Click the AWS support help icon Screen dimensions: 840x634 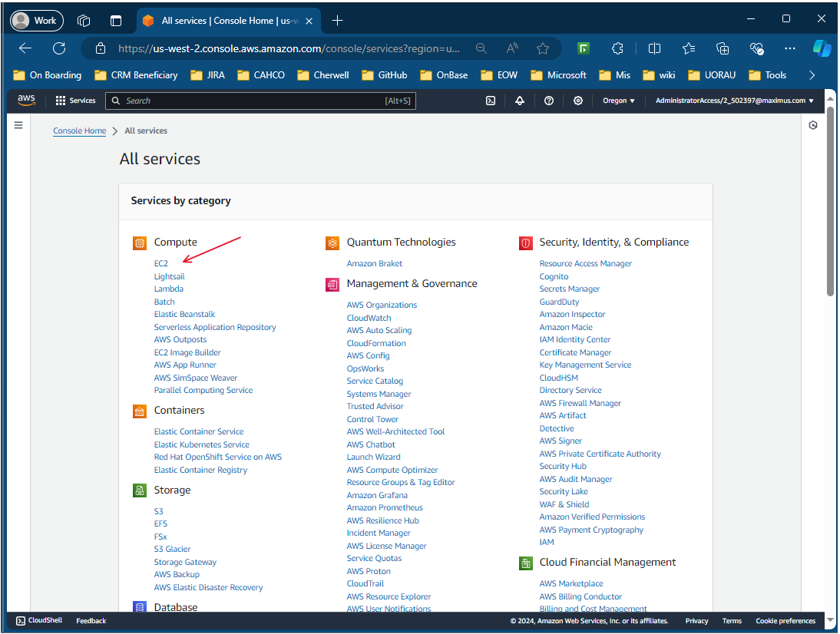coord(549,101)
